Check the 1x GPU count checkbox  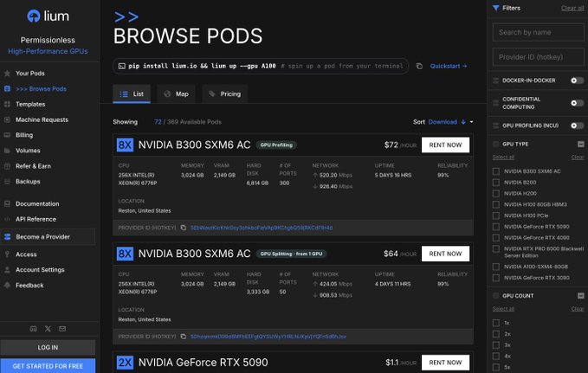(x=496, y=323)
